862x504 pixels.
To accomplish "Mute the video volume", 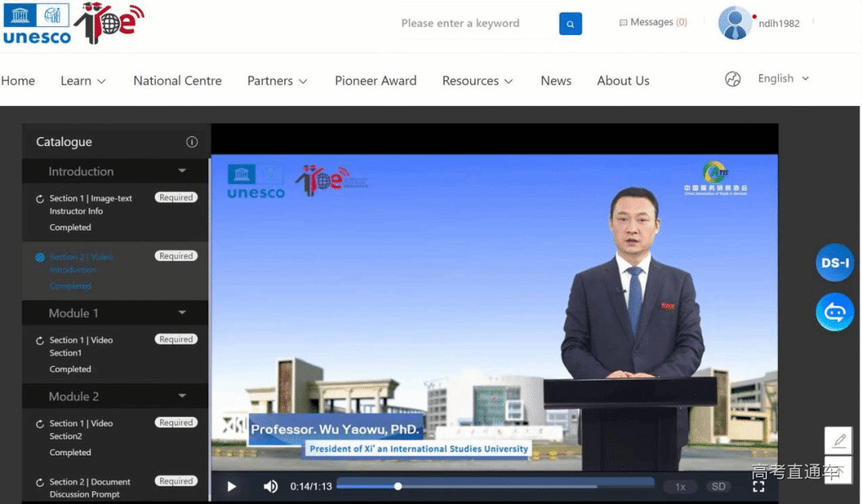I will pyautogui.click(x=271, y=486).
